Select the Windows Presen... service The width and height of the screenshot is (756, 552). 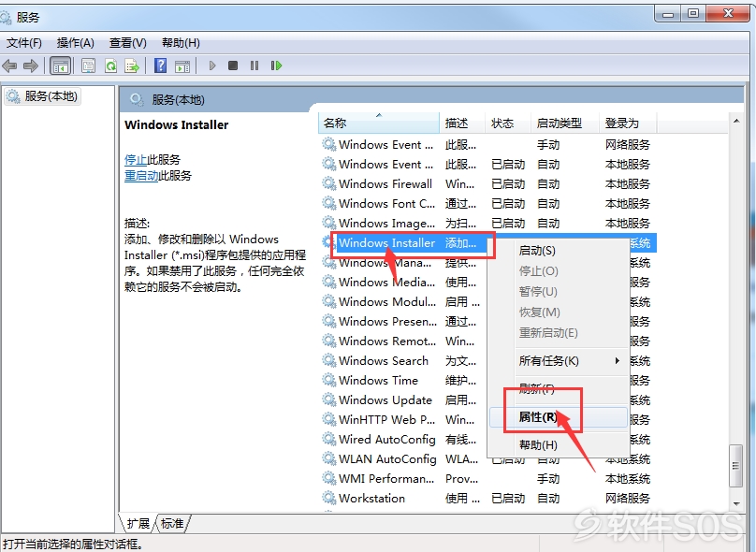coord(387,322)
